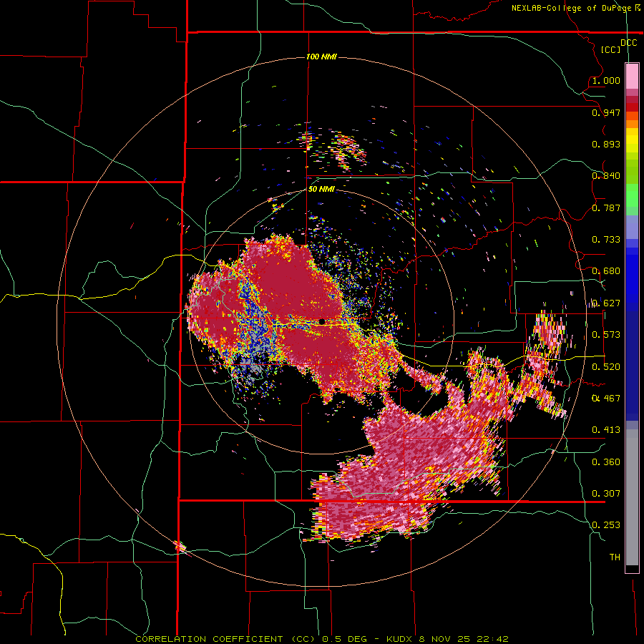Viewport: 644px width, 644px height.
Task: Select the 50 NMI range ring label
Action: point(321,189)
